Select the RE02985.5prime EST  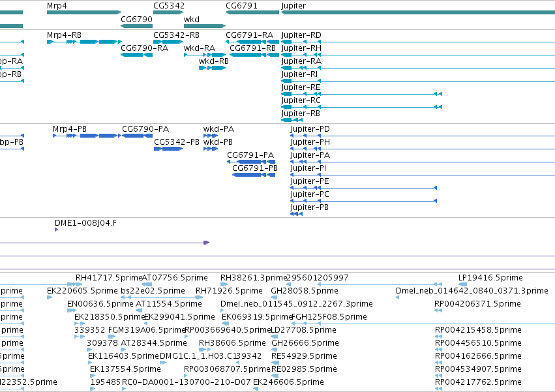point(275,376)
